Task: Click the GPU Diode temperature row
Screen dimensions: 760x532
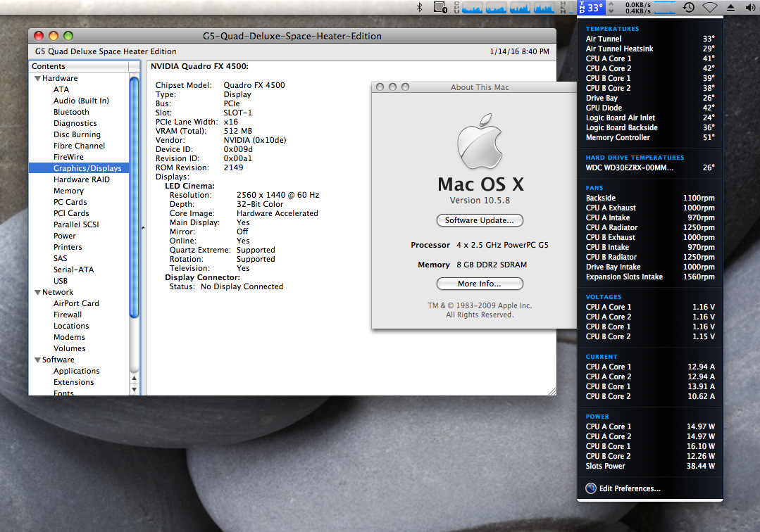Action: 650,108
